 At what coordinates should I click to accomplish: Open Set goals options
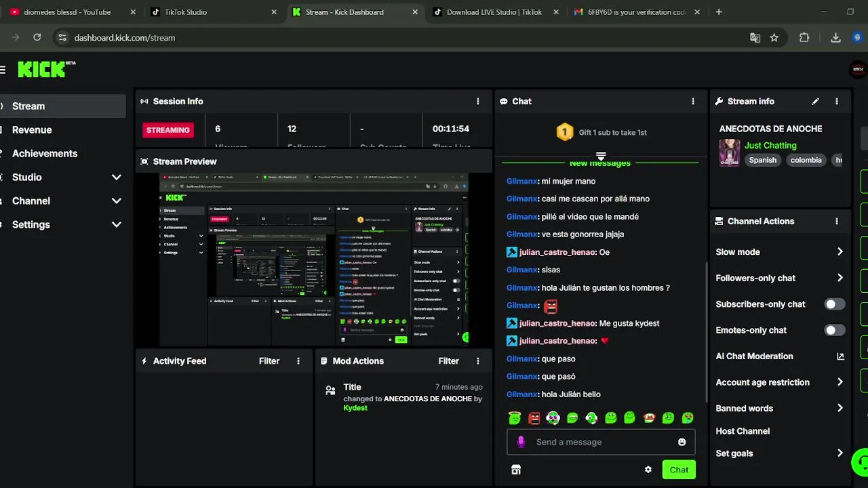pos(780,453)
